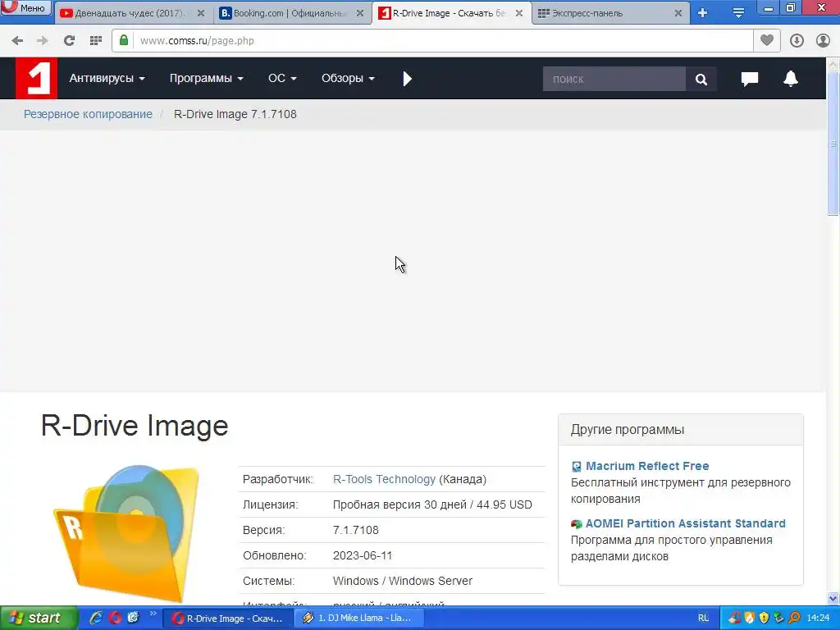Open the R-Tools Technology developer link
840x630 pixels.
(384, 479)
